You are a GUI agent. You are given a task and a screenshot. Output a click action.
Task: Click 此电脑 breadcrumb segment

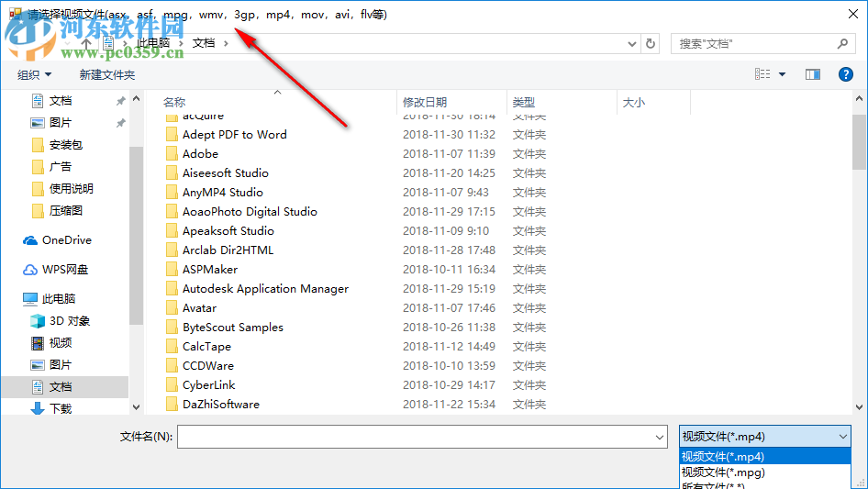(x=153, y=43)
